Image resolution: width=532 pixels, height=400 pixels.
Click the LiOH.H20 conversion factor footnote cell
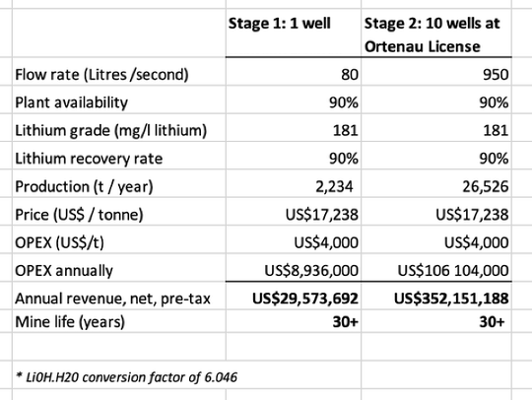pyautogui.click(x=187, y=377)
